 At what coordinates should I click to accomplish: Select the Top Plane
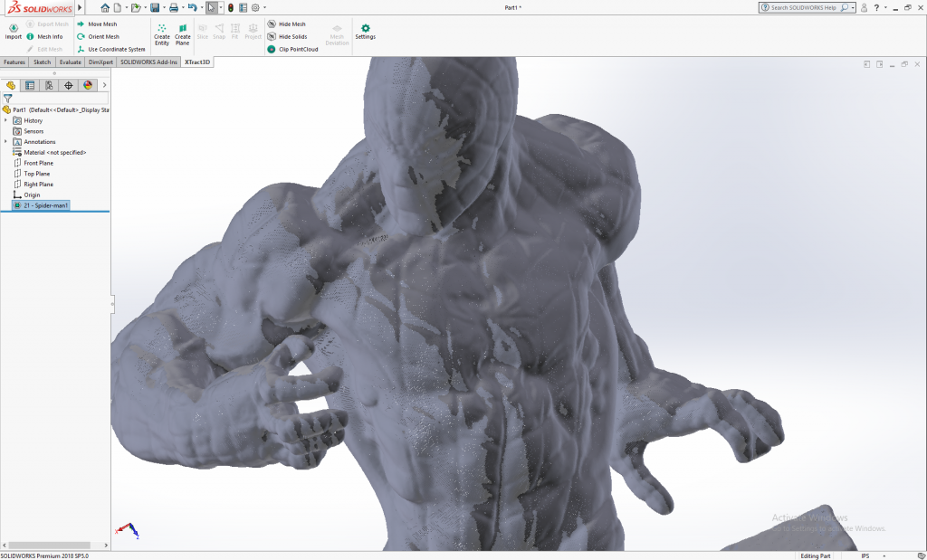point(32,174)
